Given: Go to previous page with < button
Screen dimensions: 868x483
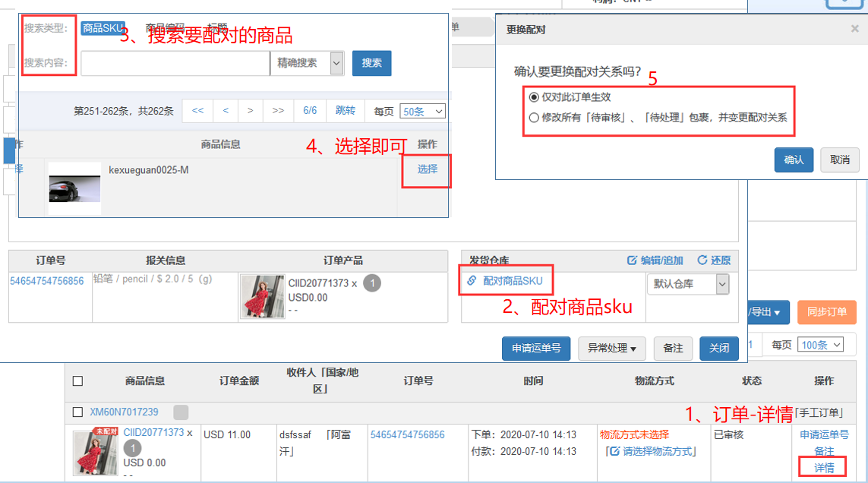Looking at the screenshot, I should coord(226,111).
